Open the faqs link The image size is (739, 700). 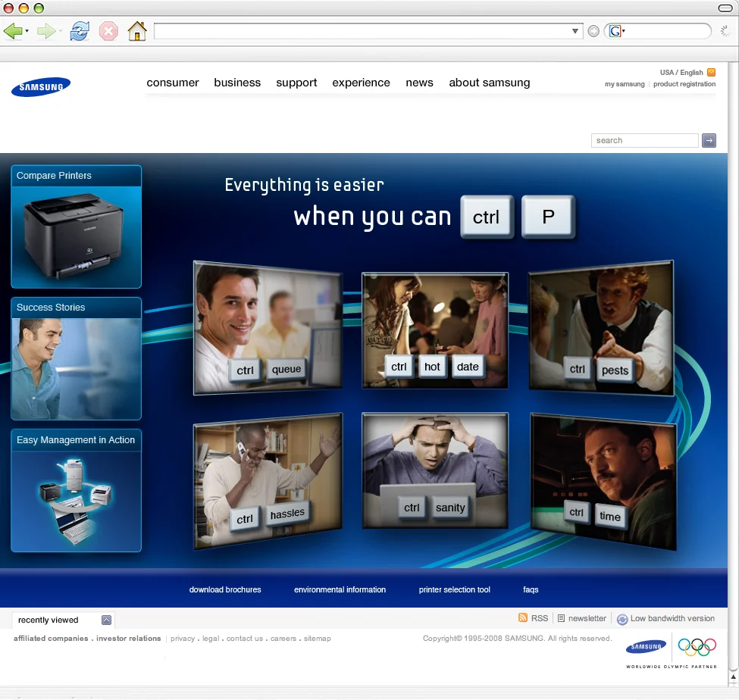(x=531, y=589)
